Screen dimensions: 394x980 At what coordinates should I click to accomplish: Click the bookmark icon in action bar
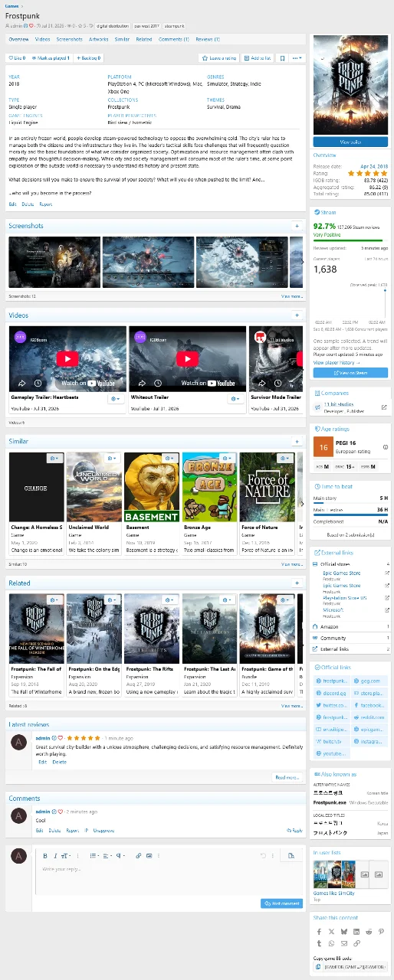click(x=282, y=58)
